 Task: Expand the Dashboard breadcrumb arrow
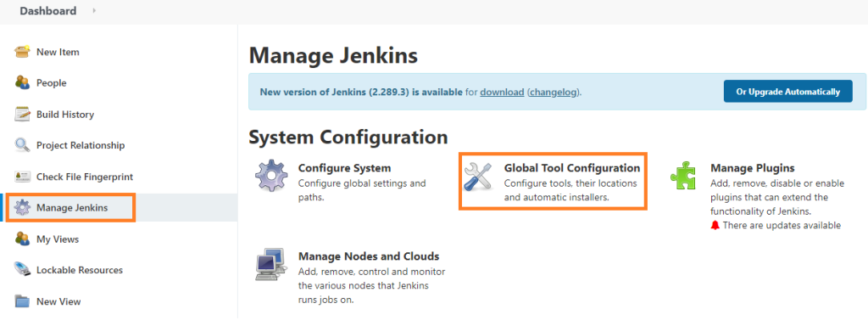tap(94, 10)
